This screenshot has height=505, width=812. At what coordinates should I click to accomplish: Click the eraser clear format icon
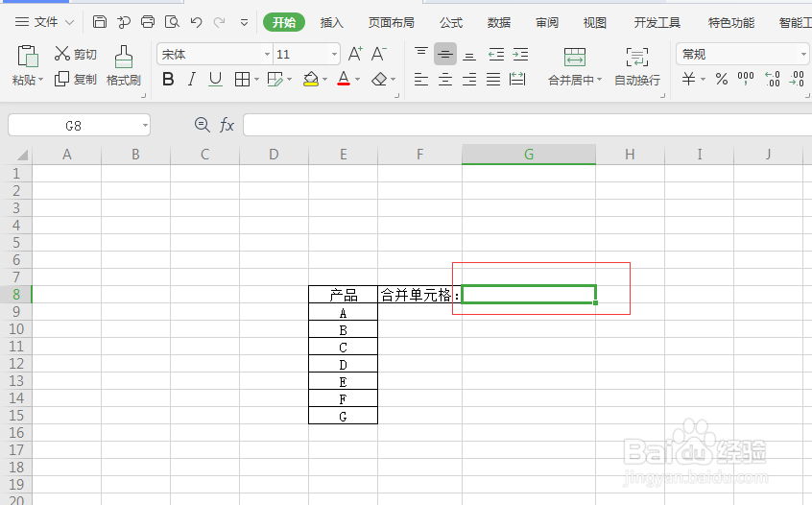379,80
